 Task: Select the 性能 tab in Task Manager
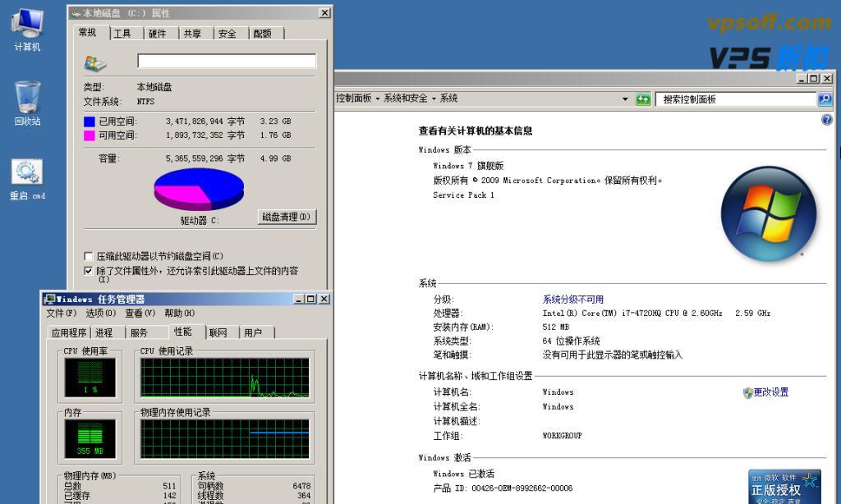coord(182,332)
